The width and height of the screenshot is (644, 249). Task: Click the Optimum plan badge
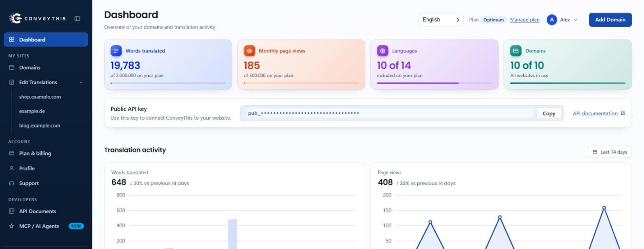click(493, 20)
